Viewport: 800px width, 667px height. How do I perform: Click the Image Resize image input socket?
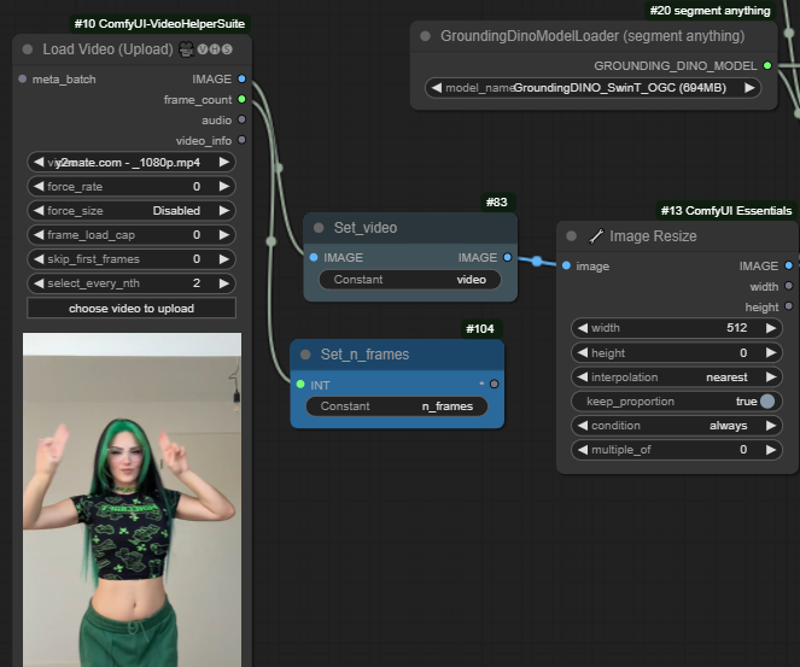click(x=566, y=266)
